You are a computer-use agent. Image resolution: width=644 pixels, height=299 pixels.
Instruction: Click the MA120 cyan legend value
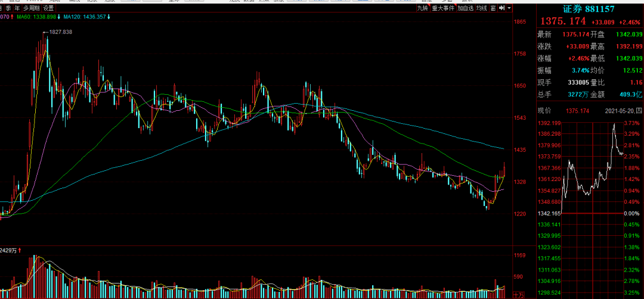point(85,17)
